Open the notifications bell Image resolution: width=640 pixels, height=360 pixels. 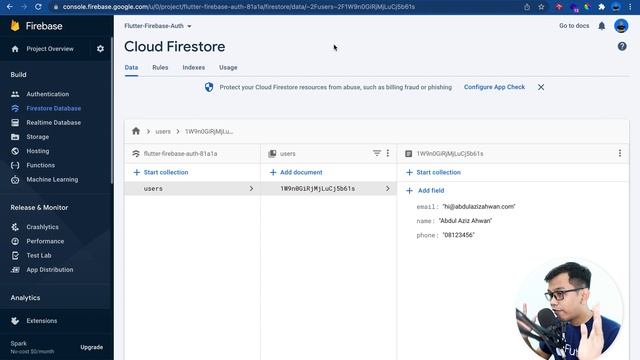pos(602,26)
